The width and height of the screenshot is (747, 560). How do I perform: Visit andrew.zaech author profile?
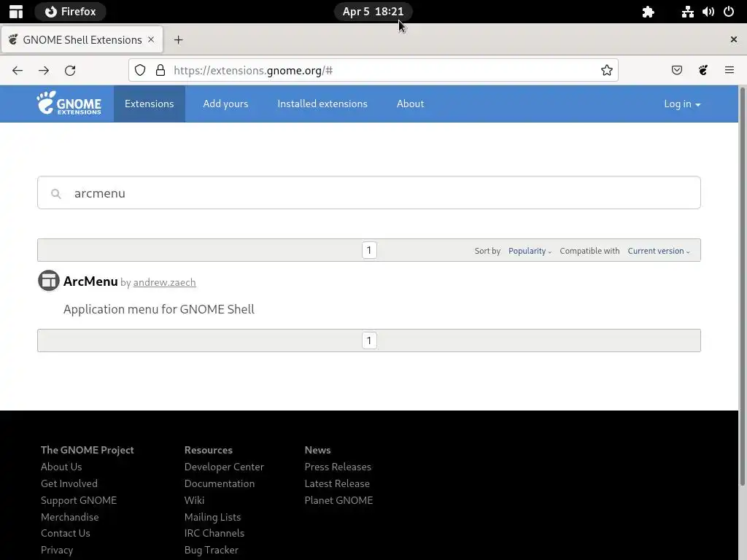[164, 282]
